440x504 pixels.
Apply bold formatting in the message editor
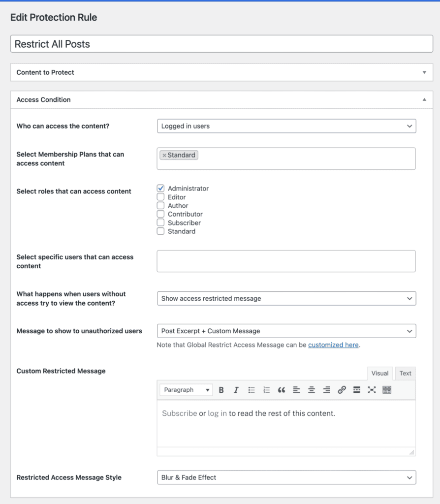pos(221,390)
